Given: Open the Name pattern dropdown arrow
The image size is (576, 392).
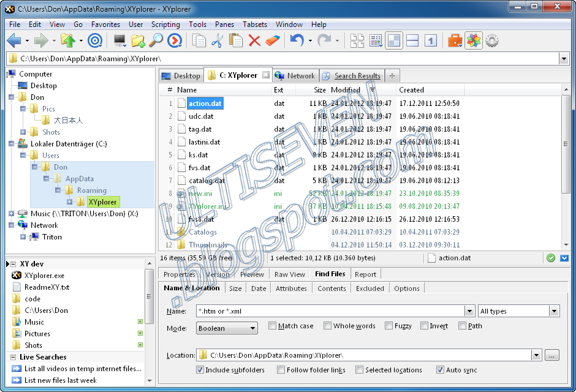Looking at the screenshot, I should [469, 311].
